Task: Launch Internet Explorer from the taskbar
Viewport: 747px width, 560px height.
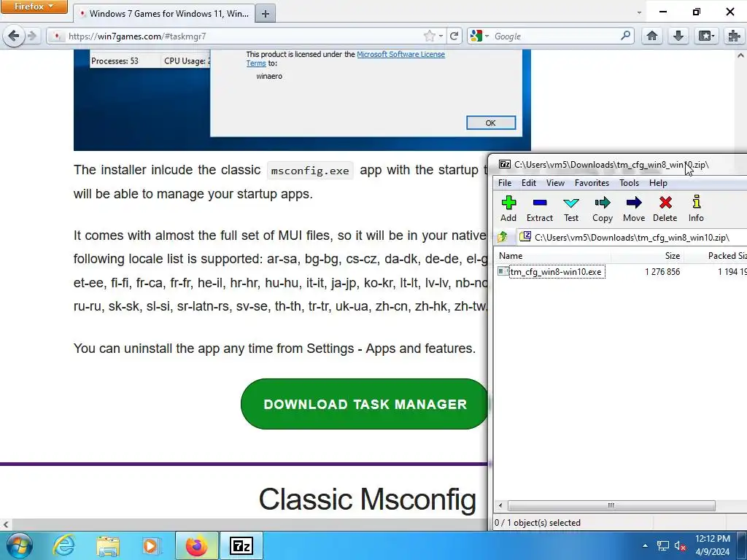Action: pos(63,545)
